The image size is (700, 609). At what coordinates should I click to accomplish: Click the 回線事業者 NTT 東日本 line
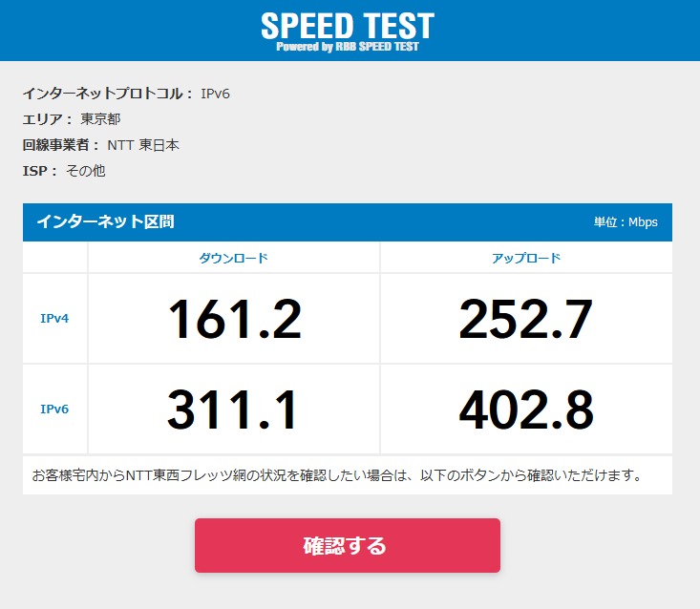pos(101,145)
